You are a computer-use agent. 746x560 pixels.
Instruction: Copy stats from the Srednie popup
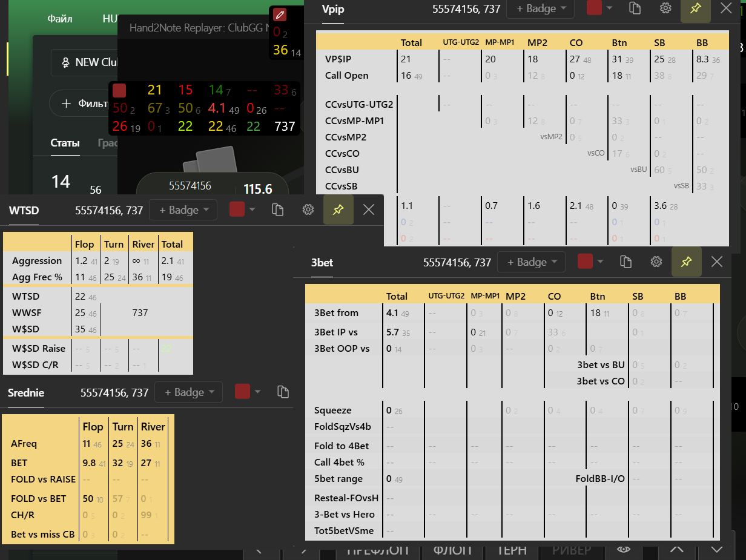point(283,392)
